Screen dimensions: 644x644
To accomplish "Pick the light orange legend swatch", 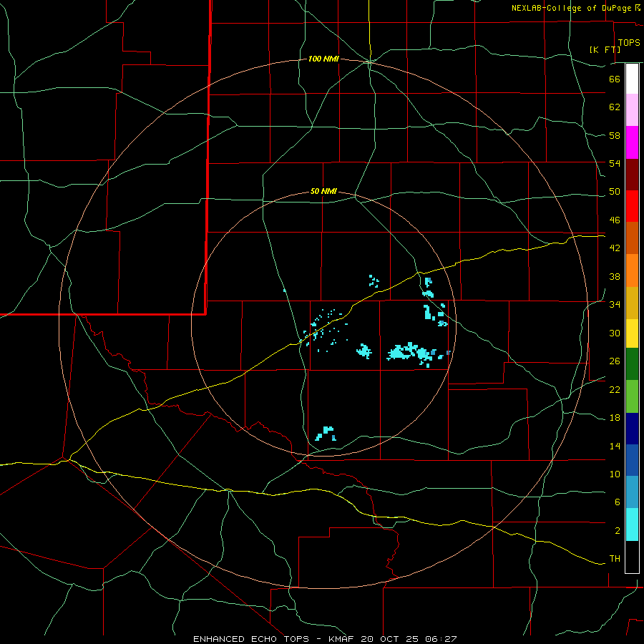I will click(x=632, y=270).
